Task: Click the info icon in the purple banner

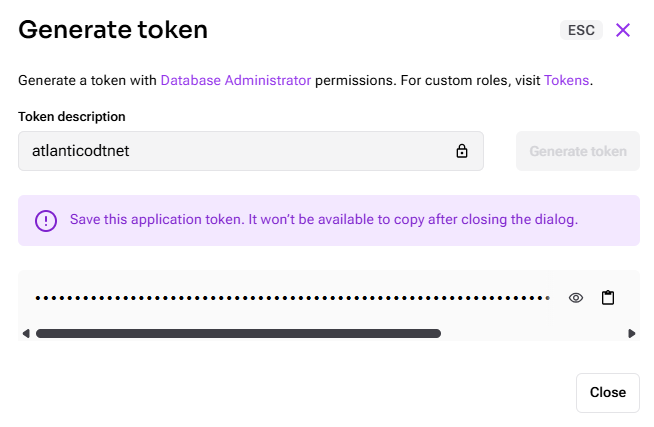Action: pos(46,220)
